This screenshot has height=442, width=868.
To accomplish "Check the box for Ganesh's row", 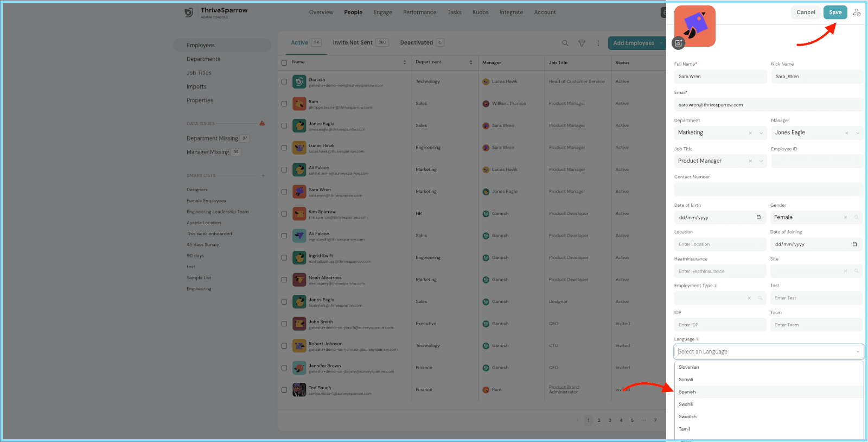I will (x=284, y=81).
